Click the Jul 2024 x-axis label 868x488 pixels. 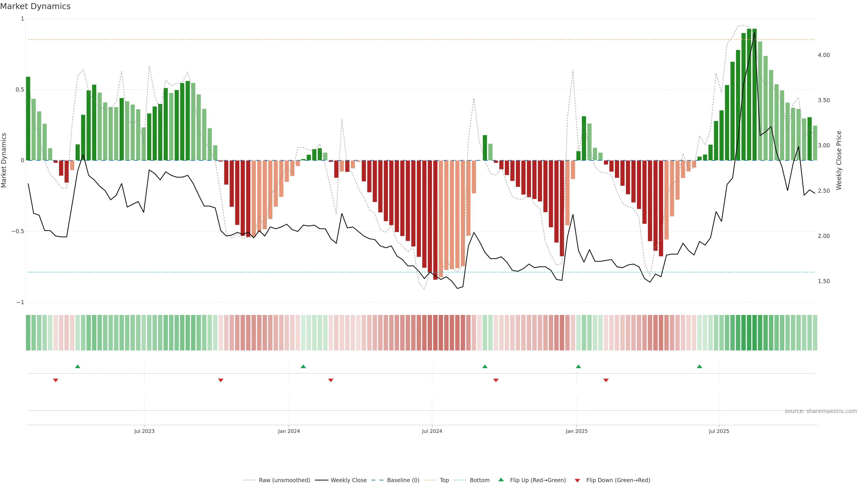(432, 431)
